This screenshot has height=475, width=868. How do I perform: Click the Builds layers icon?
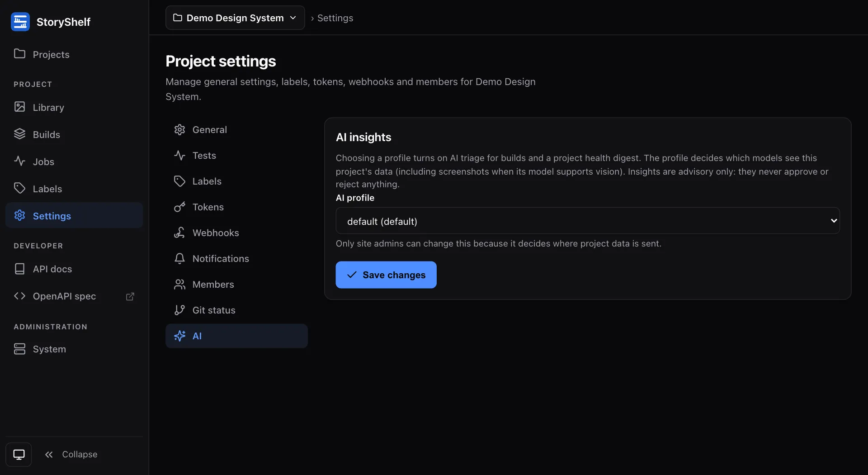click(19, 134)
